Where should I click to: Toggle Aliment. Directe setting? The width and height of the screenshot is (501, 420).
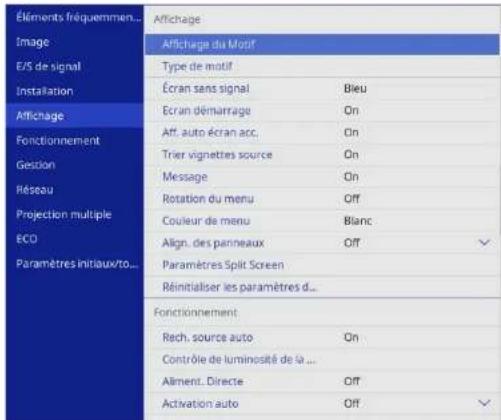[x=322, y=381]
